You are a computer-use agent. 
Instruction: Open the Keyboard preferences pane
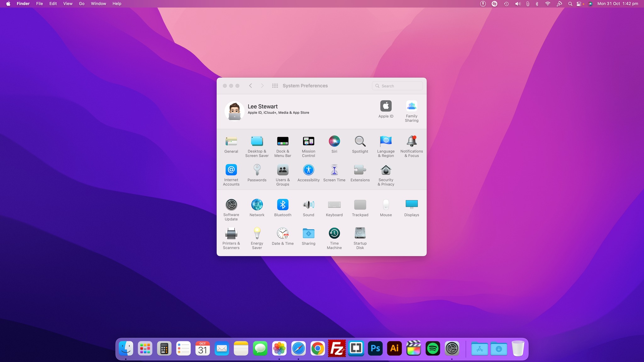334,208
